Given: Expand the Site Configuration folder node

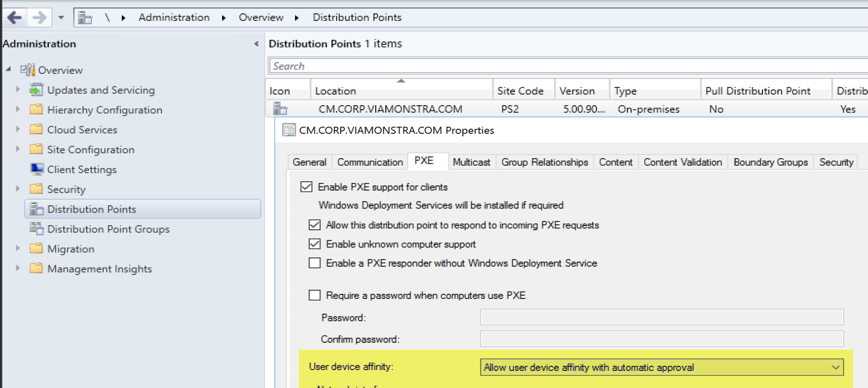Looking at the screenshot, I should pyautogui.click(x=18, y=149).
